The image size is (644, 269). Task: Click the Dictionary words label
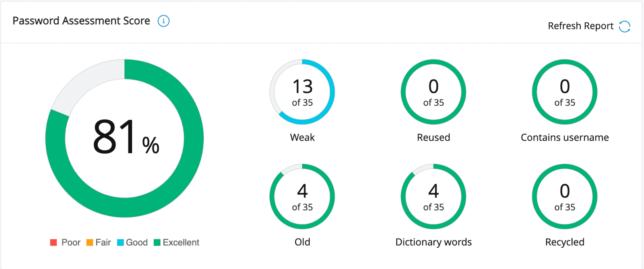[433, 242]
